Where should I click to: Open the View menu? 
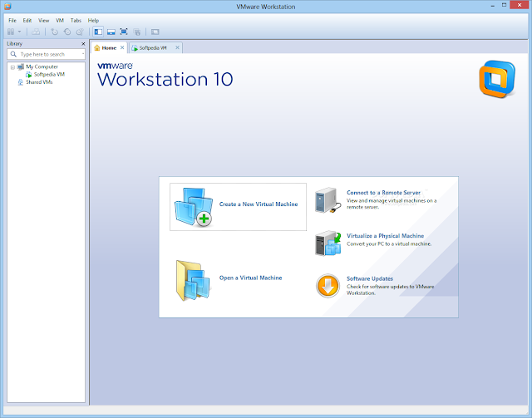(43, 20)
